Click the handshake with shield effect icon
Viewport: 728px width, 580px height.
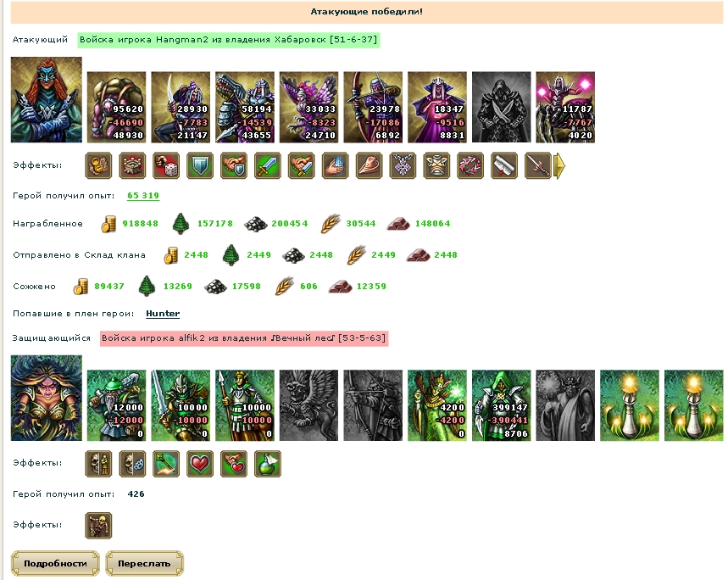click(234, 165)
